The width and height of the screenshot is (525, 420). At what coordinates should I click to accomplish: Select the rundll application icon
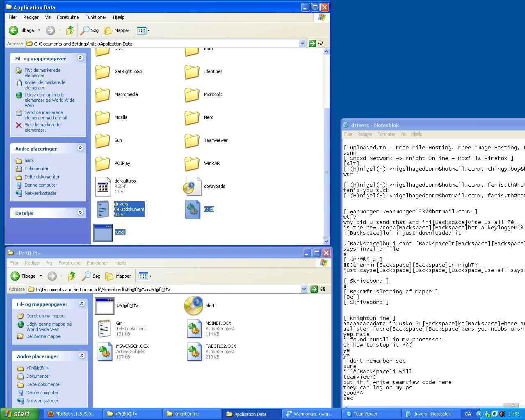103,232
